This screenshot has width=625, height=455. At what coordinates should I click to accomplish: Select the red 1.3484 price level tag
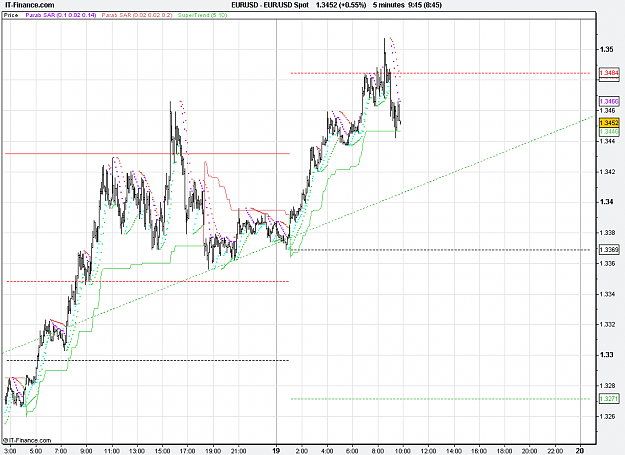[x=609, y=73]
